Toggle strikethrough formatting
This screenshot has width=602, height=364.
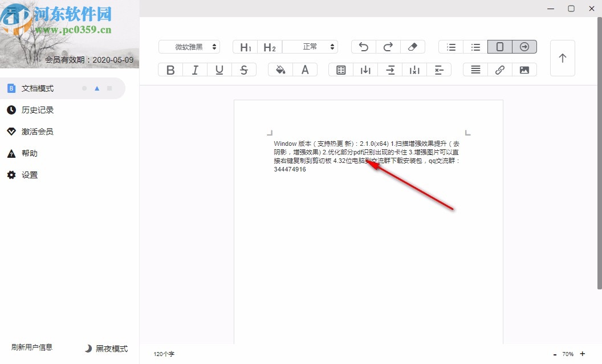point(244,70)
